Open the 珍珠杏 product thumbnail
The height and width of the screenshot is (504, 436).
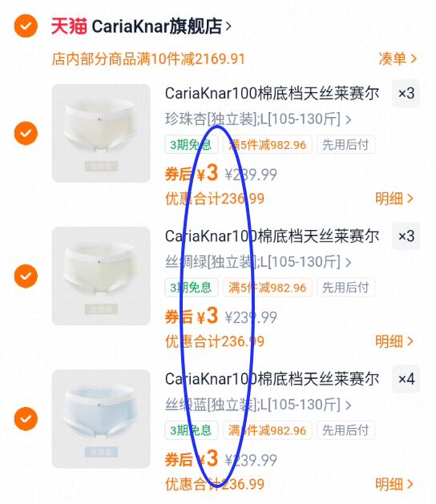tap(101, 133)
